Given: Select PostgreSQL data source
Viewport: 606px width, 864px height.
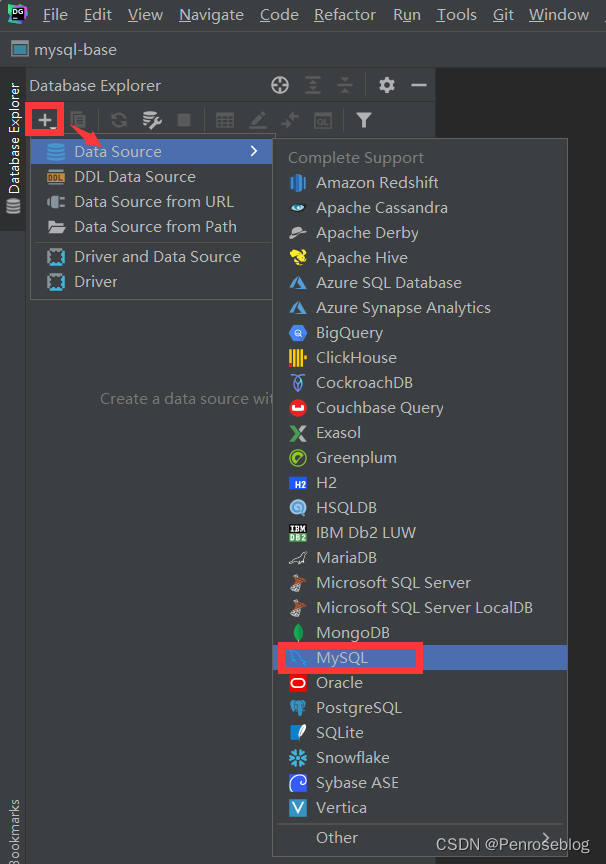Looking at the screenshot, I should pyautogui.click(x=420, y=708).
